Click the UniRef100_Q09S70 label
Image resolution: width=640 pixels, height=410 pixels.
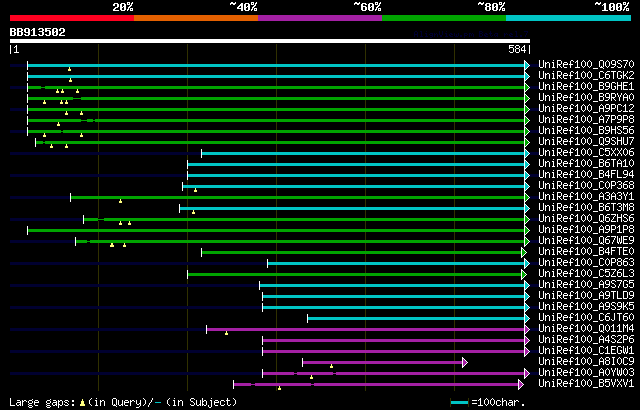click(x=586, y=64)
